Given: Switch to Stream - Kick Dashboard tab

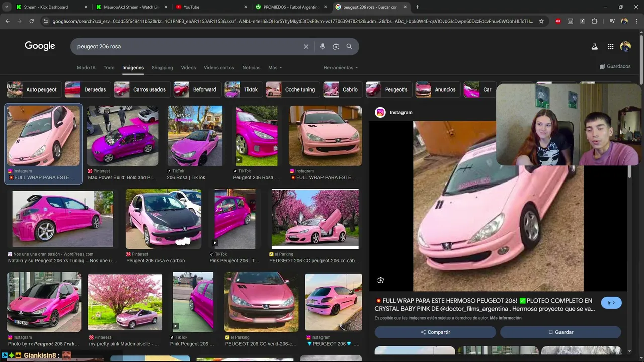Looking at the screenshot, I should [51, 7].
